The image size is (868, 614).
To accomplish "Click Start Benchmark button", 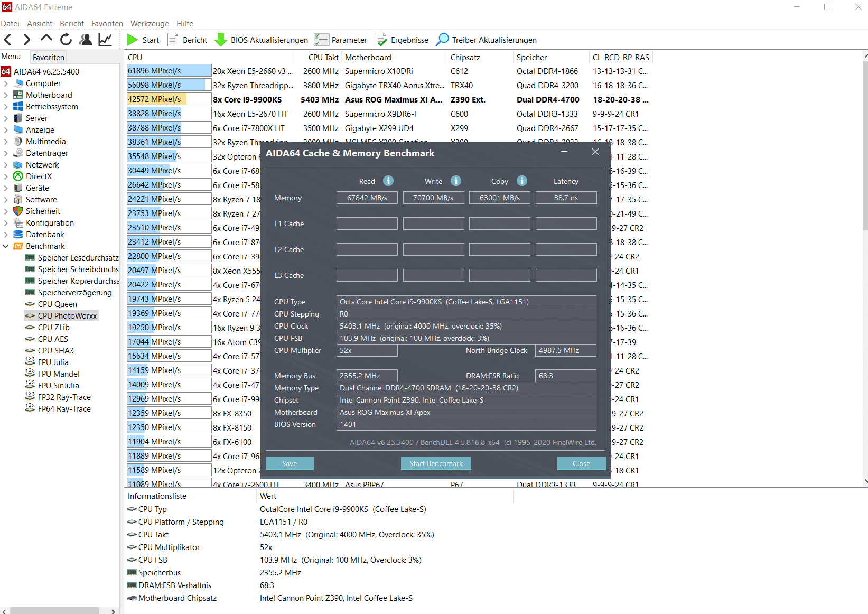I will pos(436,463).
